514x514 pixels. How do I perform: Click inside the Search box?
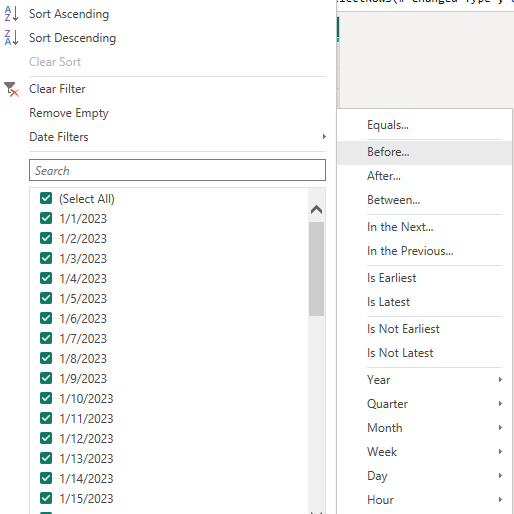[177, 170]
